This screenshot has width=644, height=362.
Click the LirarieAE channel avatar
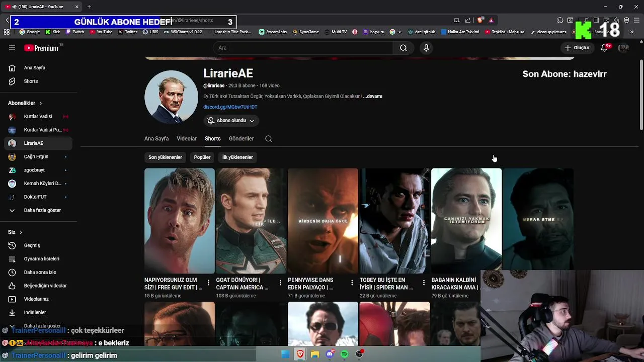171,97
